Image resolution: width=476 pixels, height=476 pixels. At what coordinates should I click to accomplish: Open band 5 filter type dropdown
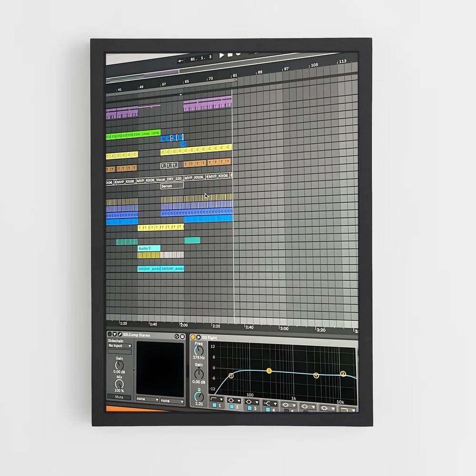289,405
